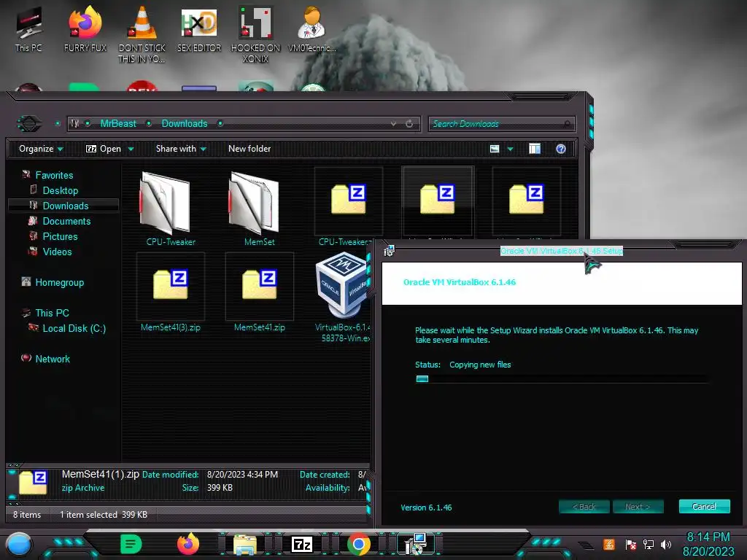Image resolution: width=747 pixels, height=560 pixels.
Task: Select Homegroup in navigation pane
Action: (59, 282)
